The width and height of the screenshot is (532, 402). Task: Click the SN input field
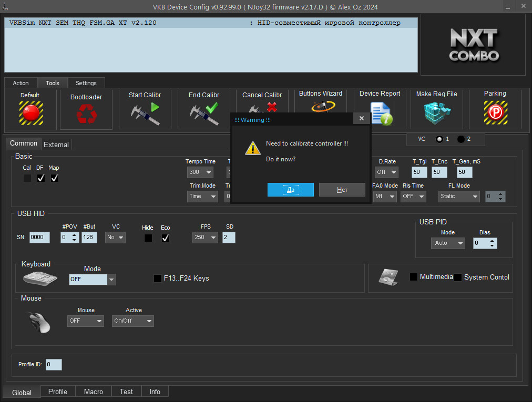[x=40, y=237]
